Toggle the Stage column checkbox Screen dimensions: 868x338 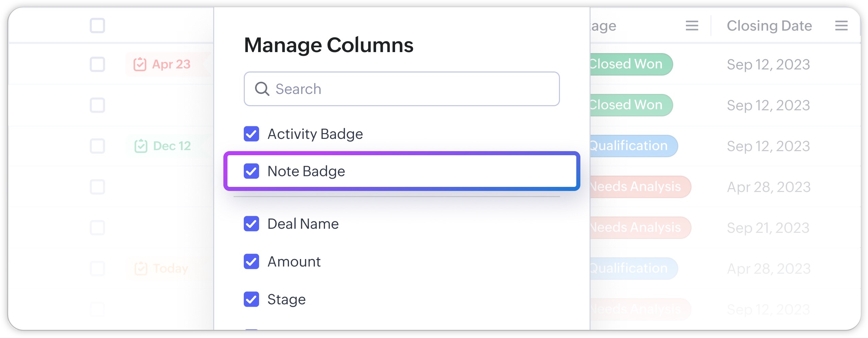click(251, 299)
